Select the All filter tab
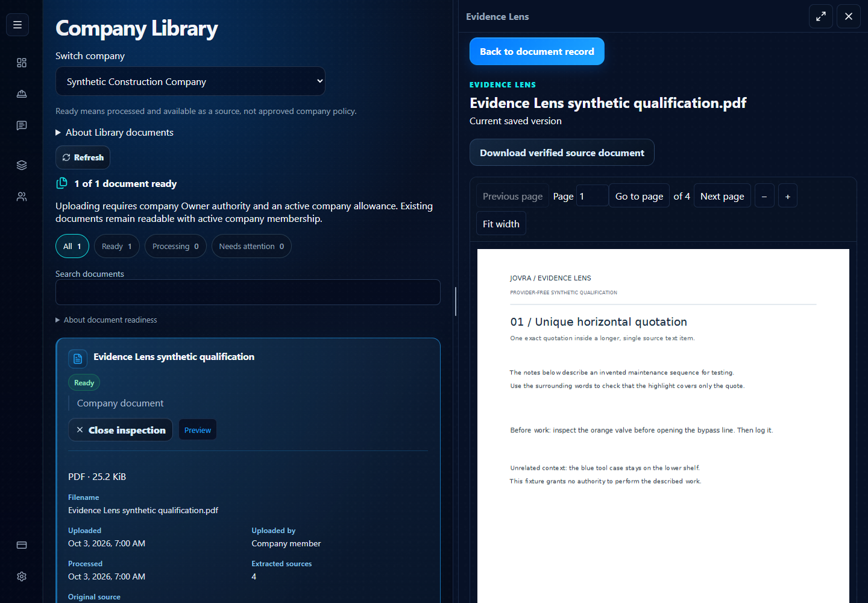The width and height of the screenshot is (868, 603). (x=72, y=246)
